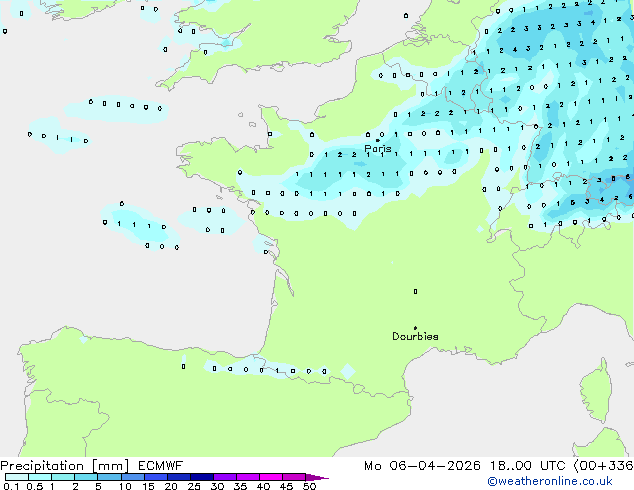
Task: Select the Precipitation [mm] title text
Action: tap(65, 466)
